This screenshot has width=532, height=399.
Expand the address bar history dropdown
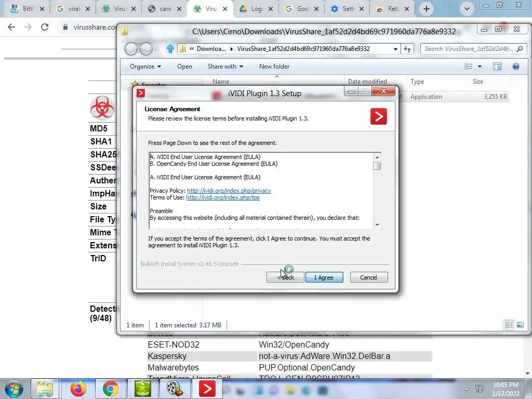pyautogui.click(x=395, y=49)
